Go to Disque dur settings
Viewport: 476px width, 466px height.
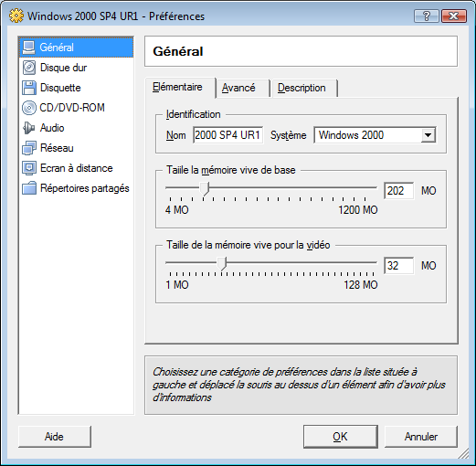(x=76, y=68)
